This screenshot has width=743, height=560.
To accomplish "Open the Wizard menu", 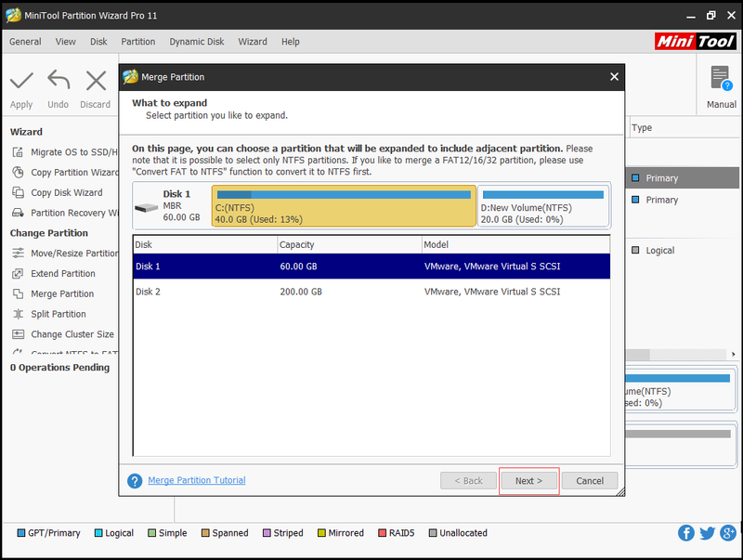I will click(253, 42).
